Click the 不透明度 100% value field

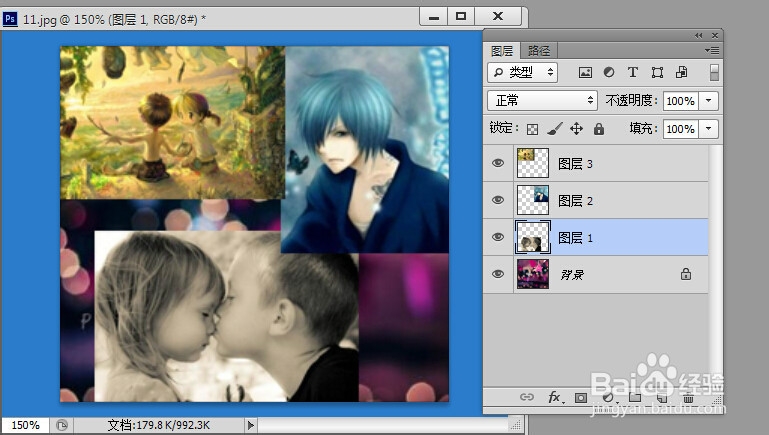[x=681, y=101]
